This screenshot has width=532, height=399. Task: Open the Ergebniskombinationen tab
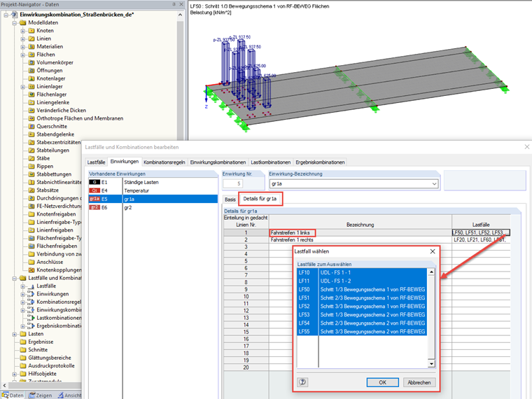(320, 162)
